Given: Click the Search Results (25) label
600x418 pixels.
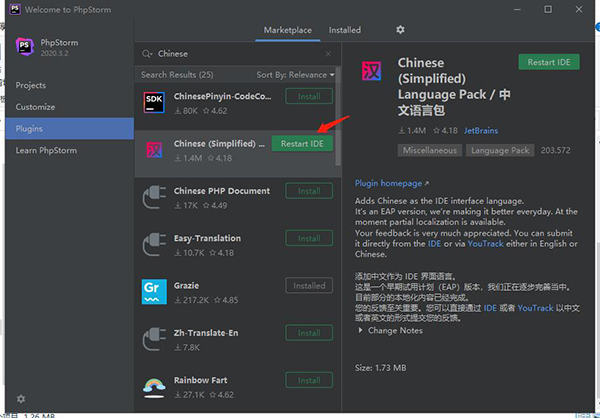Looking at the screenshot, I should point(177,75).
